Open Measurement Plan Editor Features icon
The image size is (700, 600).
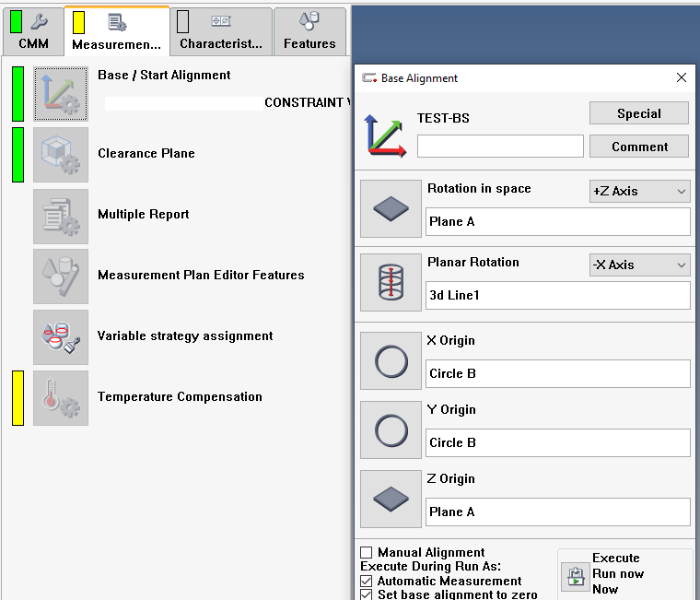61,276
